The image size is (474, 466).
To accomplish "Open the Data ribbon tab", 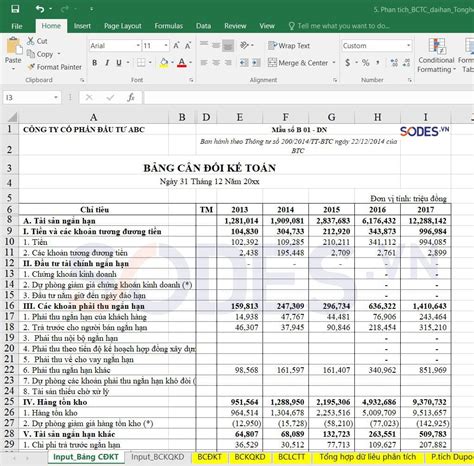I will (x=203, y=26).
